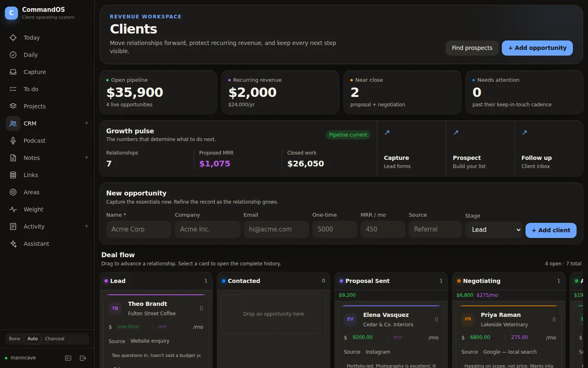This screenshot has height=368, width=588.
Task: Open the To do list icon
Action: [13, 89]
